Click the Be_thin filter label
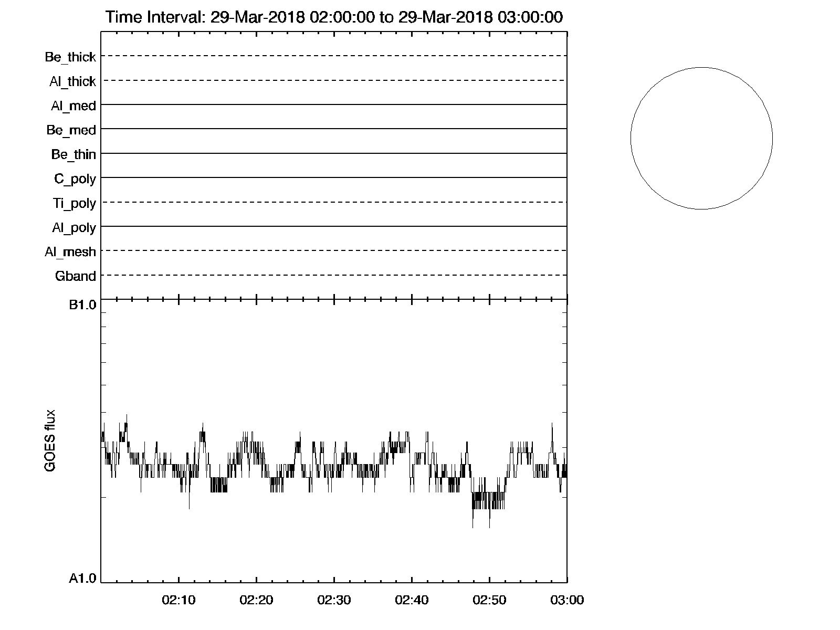The image size is (840, 630). [x=73, y=154]
